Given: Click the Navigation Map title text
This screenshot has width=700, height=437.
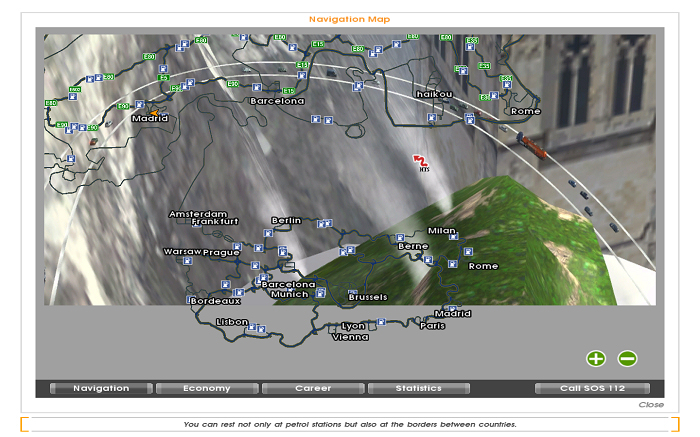Looking at the screenshot, I should (x=350, y=19).
